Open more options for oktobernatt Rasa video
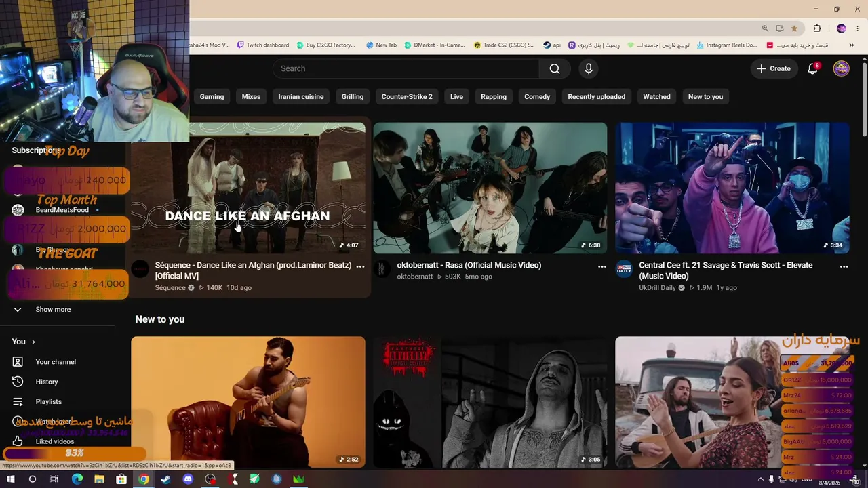Image resolution: width=868 pixels, height=488 pixels. click(x=602, y=266)
